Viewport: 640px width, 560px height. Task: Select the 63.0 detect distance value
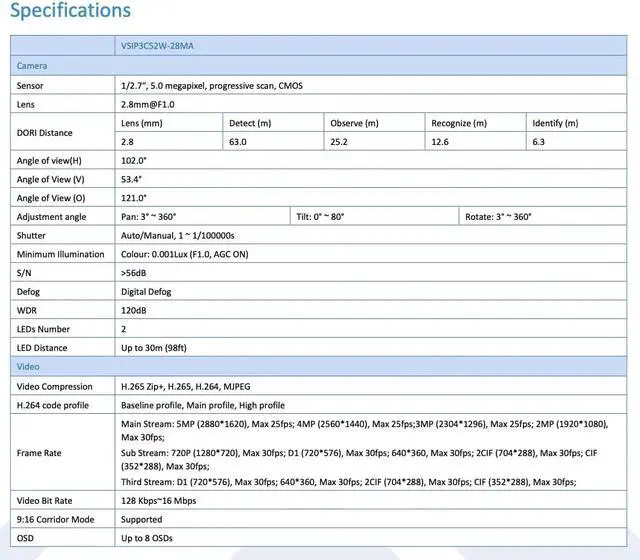coord(238,142)
